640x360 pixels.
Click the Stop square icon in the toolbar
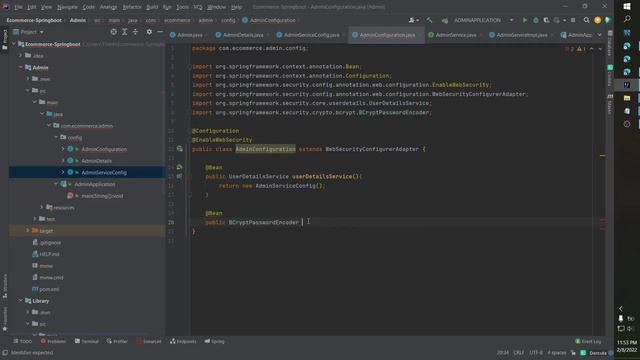(573, 20)
